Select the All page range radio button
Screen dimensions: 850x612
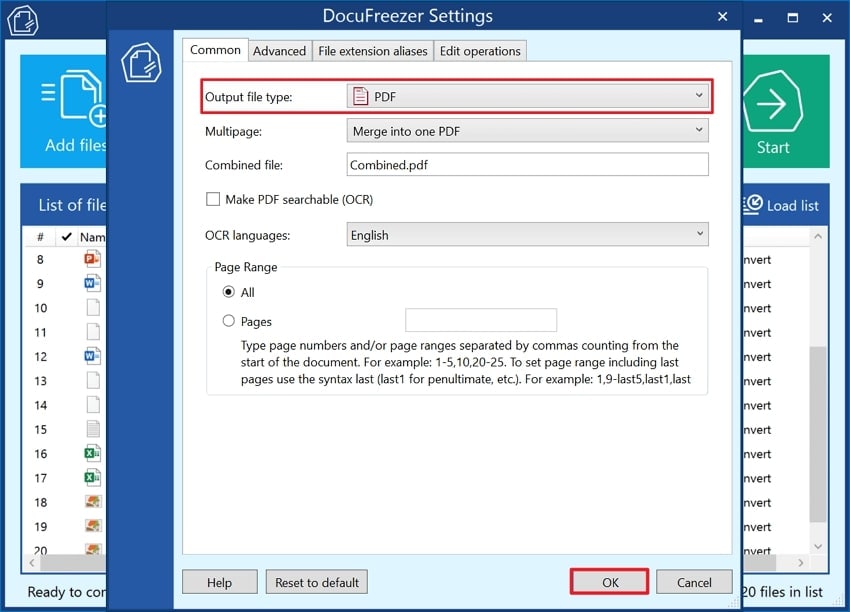(229, 292)
